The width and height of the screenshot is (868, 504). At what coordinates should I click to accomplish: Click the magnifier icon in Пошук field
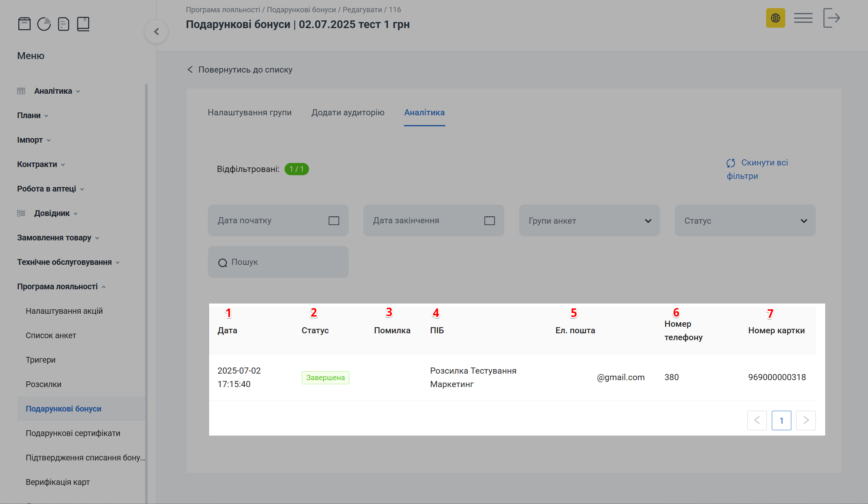(x=222, y=262)
